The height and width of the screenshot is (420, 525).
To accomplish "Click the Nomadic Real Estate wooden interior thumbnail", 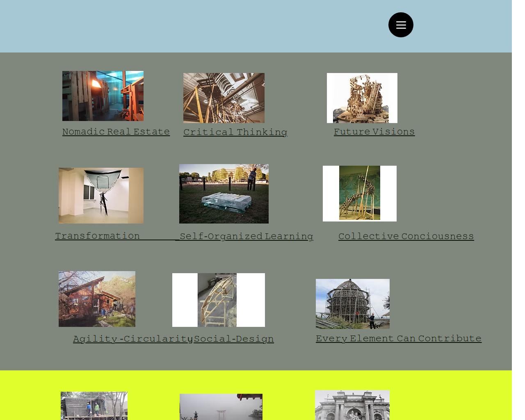I will pos(103,96).
